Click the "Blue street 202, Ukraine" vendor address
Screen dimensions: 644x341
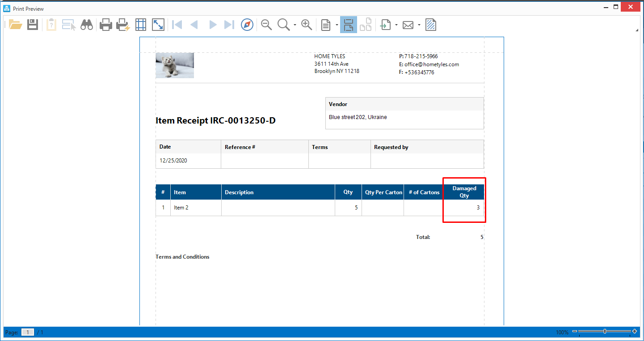358,117
